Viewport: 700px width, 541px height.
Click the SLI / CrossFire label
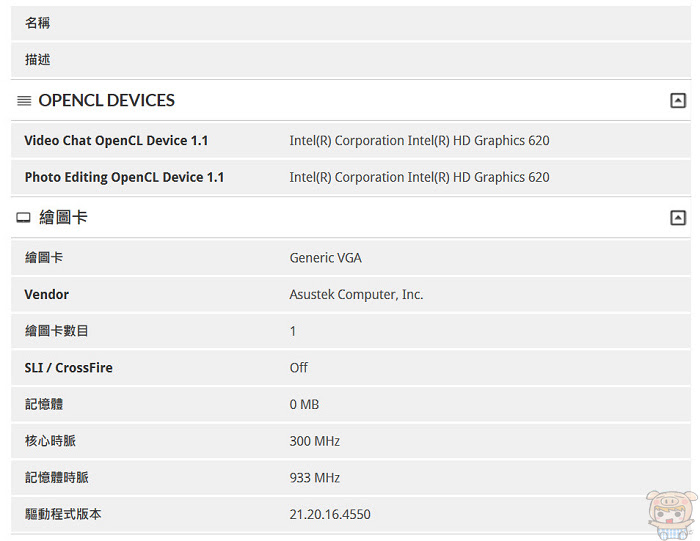click(x=68, y=368)
